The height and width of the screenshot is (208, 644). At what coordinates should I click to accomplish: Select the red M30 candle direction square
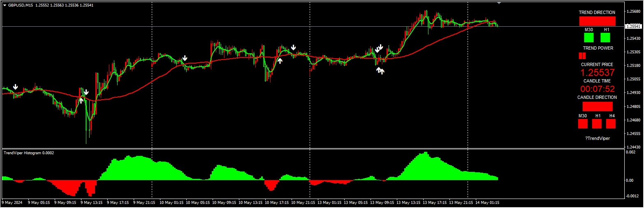point(583,123)
